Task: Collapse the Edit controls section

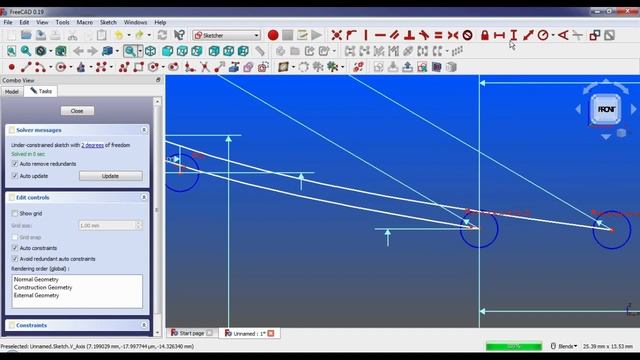Action: coord(144,197)
